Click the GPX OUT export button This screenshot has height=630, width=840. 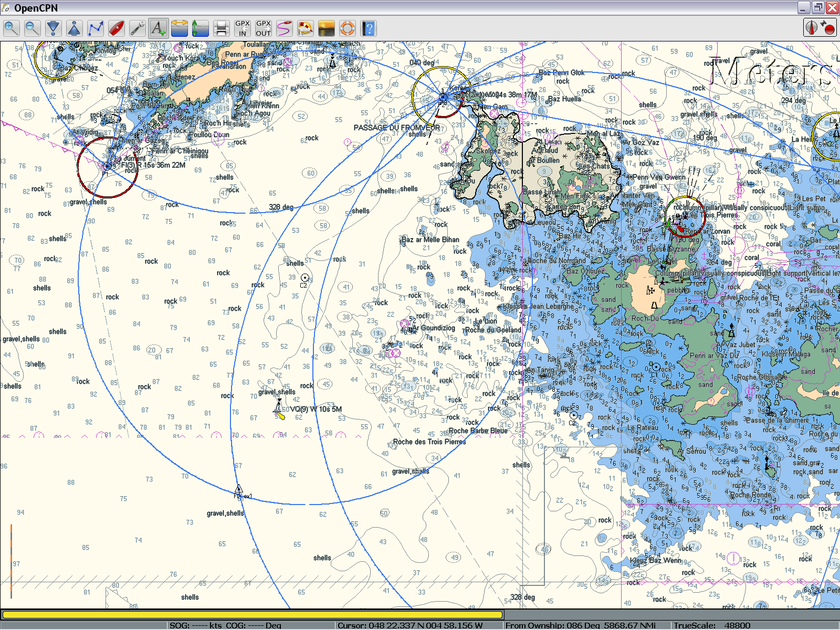(263, 28)
